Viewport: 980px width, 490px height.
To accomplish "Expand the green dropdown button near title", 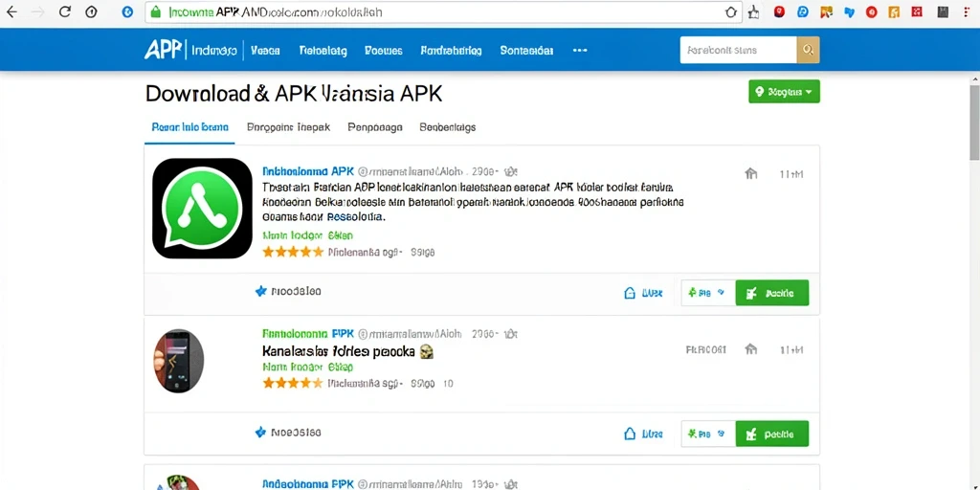I will tap(784, 92).
